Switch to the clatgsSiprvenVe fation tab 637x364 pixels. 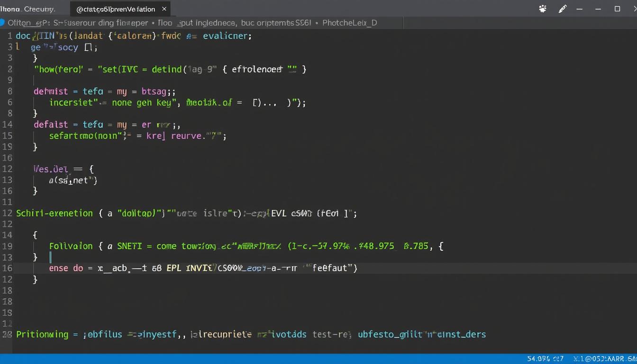click(x=116, y=9)
